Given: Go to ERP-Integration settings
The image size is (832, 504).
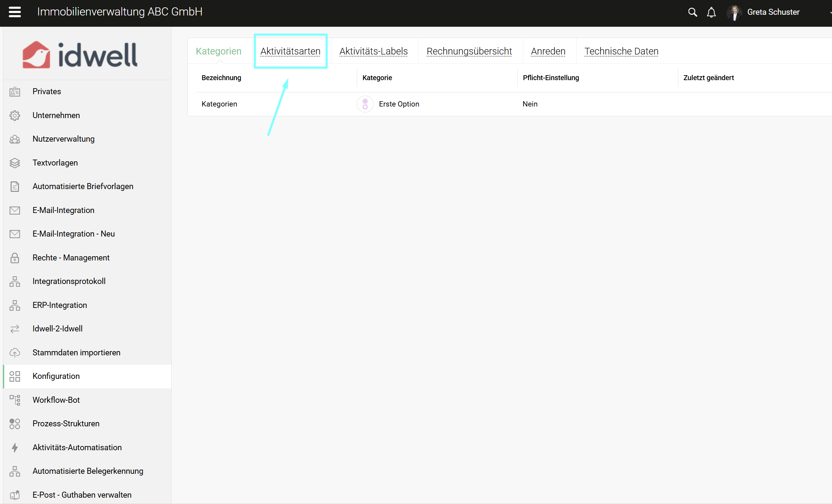Looking at the screenshot, I should (x=59, y=305).
